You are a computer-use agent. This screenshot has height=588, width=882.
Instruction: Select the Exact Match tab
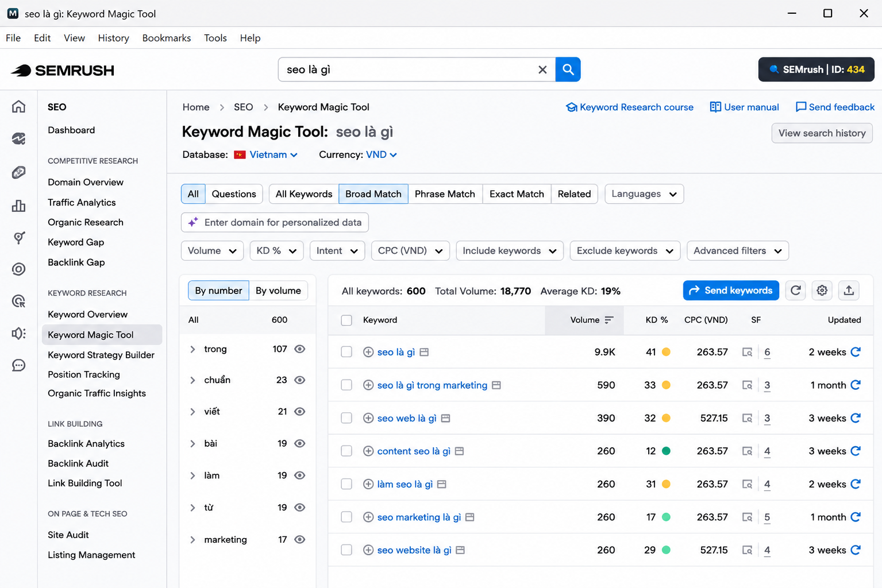click(517, 194)
